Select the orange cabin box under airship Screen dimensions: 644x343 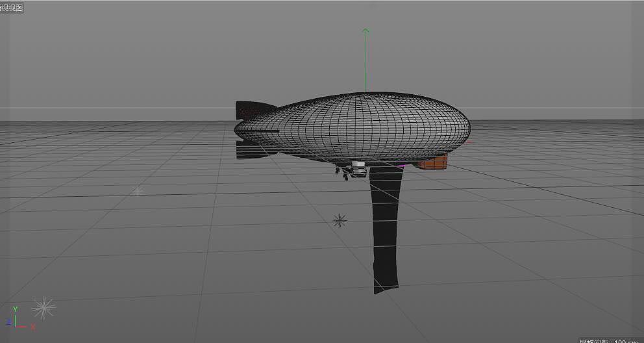coord(432,162)
